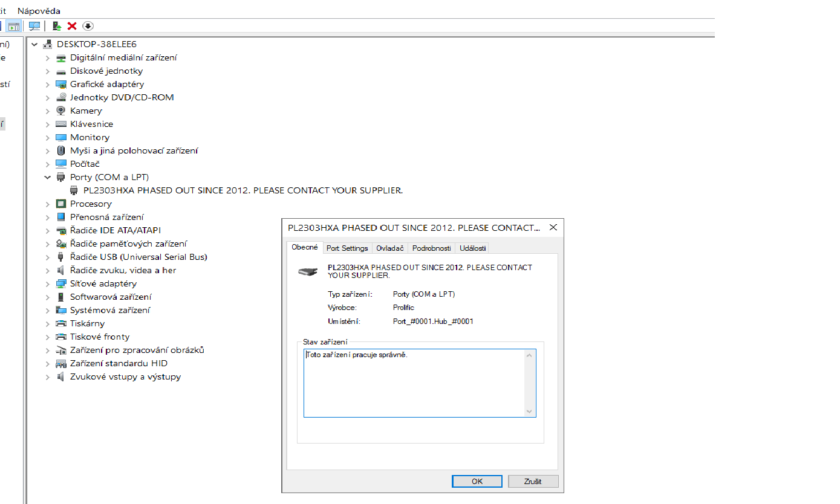This screenshot has height=504, width=840.
Task: Expand Zvukové vstupy a výstupy
Action: 47,376
